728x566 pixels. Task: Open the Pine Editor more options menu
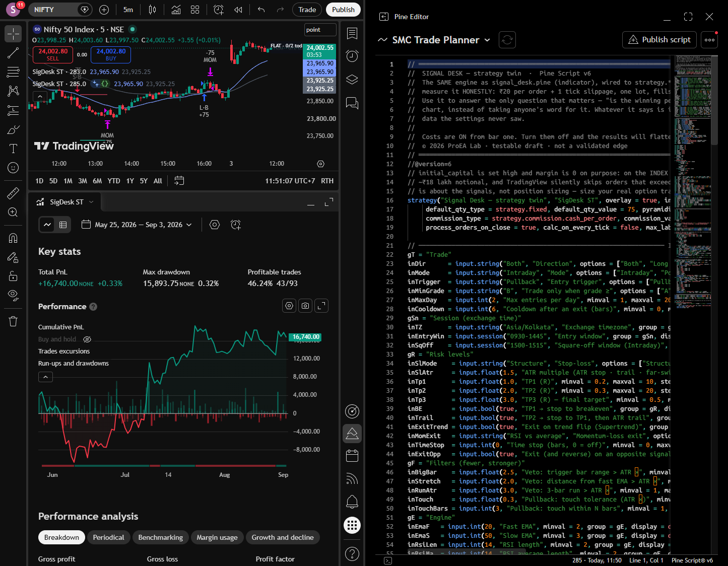710,40
